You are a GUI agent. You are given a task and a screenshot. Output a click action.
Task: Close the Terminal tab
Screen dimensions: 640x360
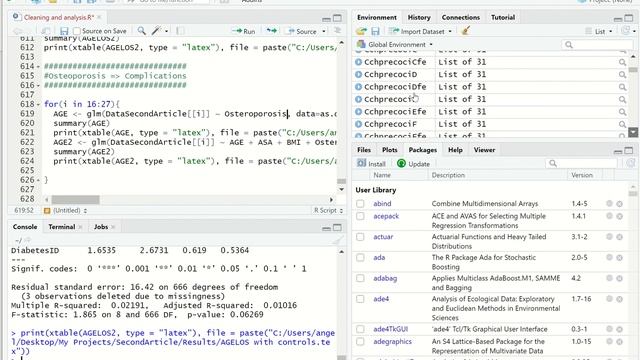(x=80, y=227)
